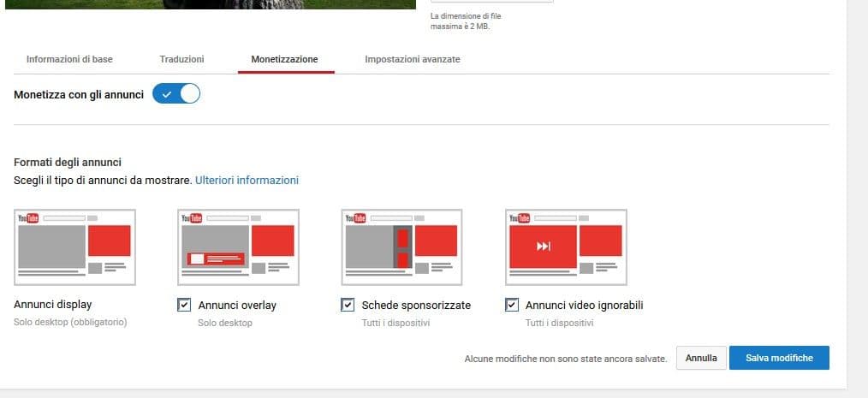Open the Traduzioni tab
The height and width of the screenshot is (398, 868).
(181, 59)
